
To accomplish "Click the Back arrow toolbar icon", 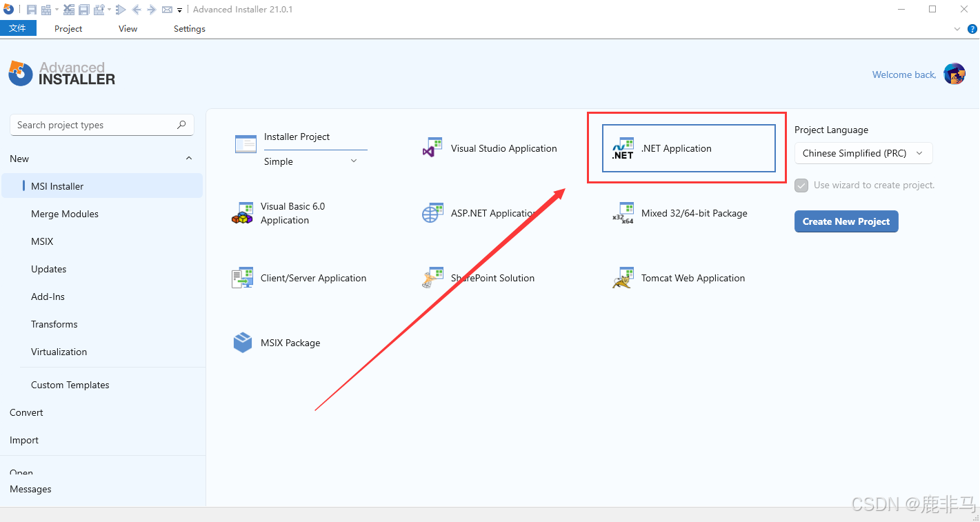I will (x=137, y=10).
